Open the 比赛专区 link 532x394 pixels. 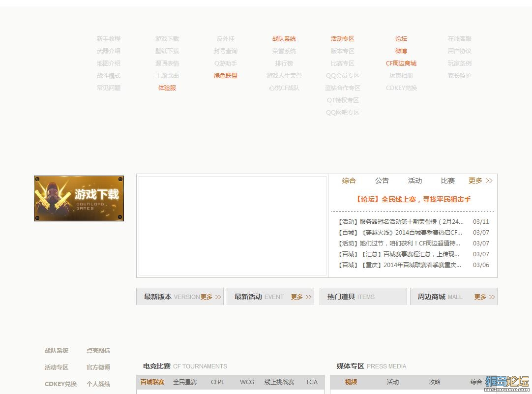coord(343,63)
